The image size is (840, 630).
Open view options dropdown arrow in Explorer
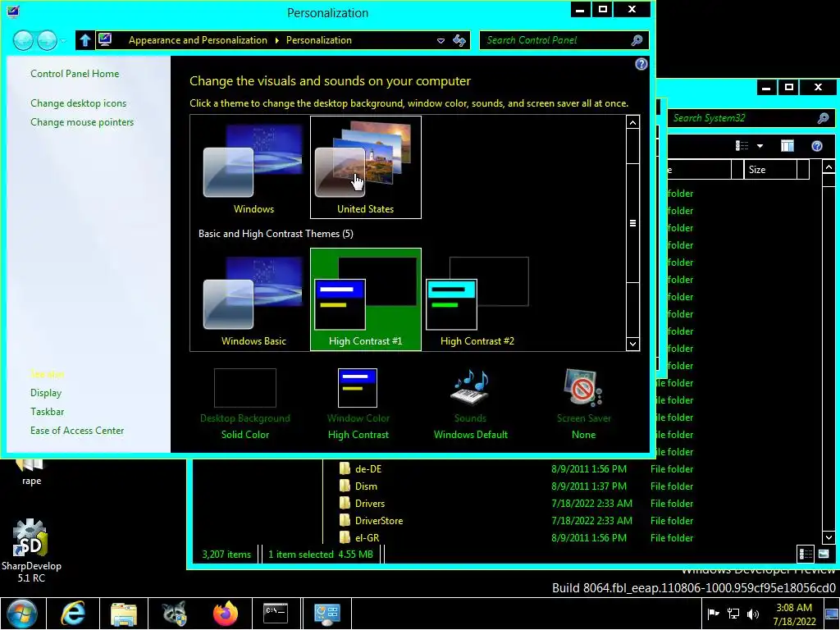(x=760, y=146)
